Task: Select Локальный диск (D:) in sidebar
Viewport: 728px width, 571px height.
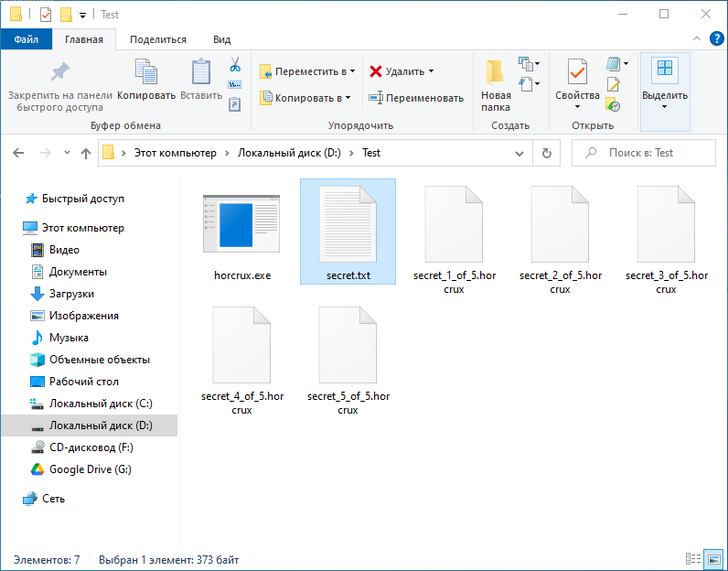Action: [x=89, y=426]
